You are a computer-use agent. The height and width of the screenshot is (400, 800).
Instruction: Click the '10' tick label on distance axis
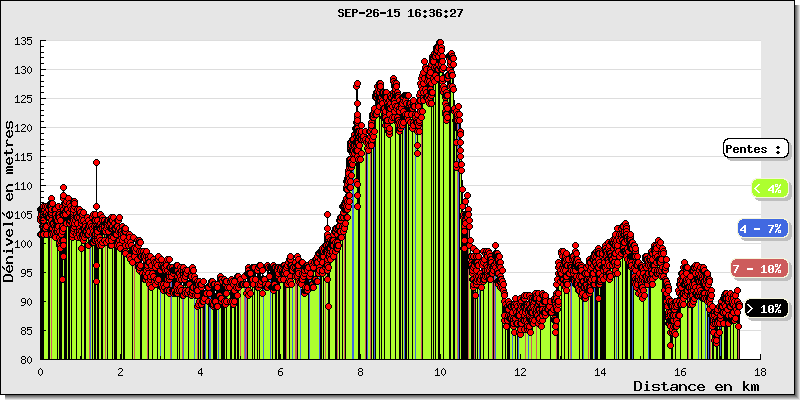click(x=440, y=371)
